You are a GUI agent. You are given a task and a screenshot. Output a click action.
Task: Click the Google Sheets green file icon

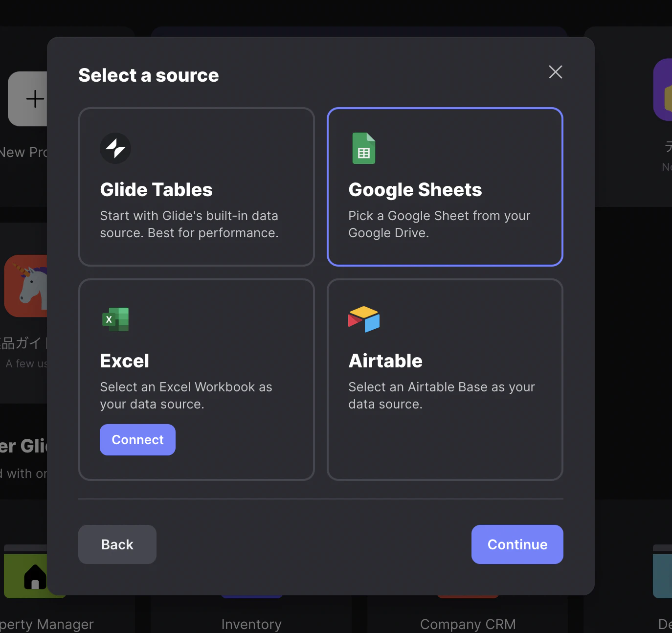[x=364, y=148]
